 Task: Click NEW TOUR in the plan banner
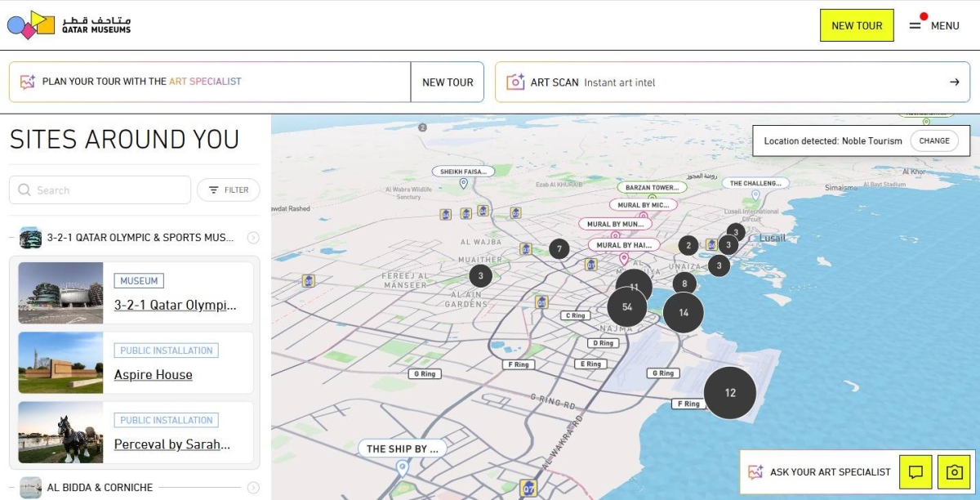[x=448, y=82]
